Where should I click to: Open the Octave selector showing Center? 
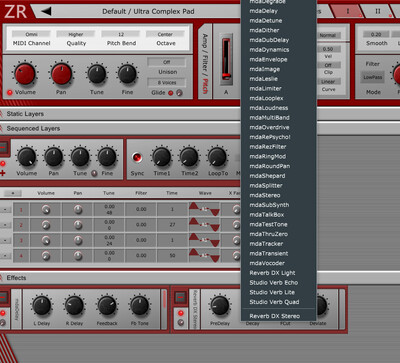165,34
